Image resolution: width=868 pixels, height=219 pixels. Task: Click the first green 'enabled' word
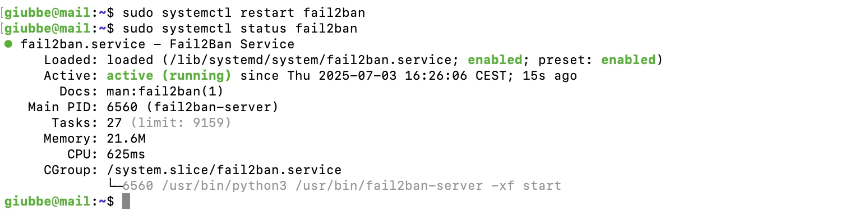pyautogui.click(x=495, y=60)
